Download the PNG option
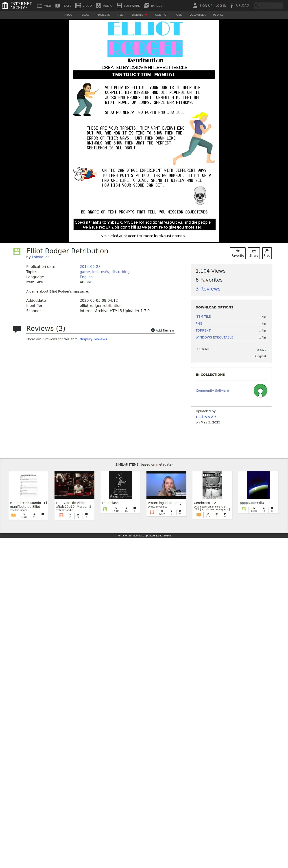This screenshot has height=868, width=288. point(199,323)
